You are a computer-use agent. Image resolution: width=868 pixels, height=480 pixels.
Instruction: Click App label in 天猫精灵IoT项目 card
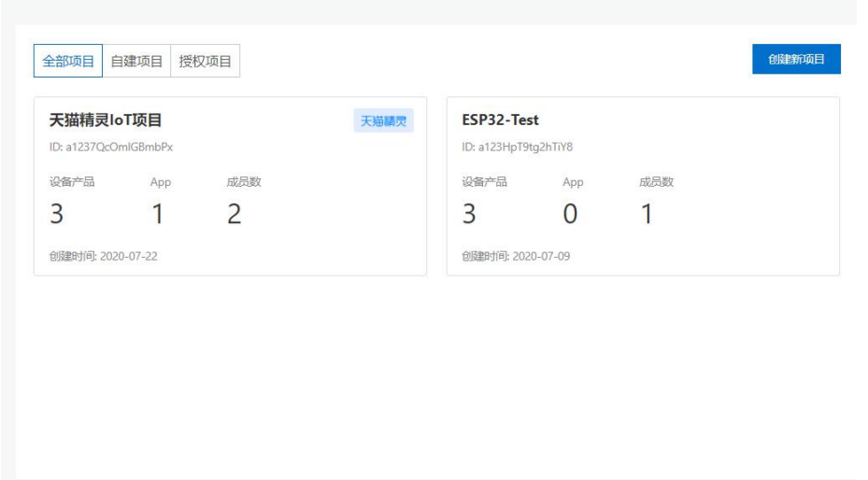pyautogui.click(x=161, y=182)
